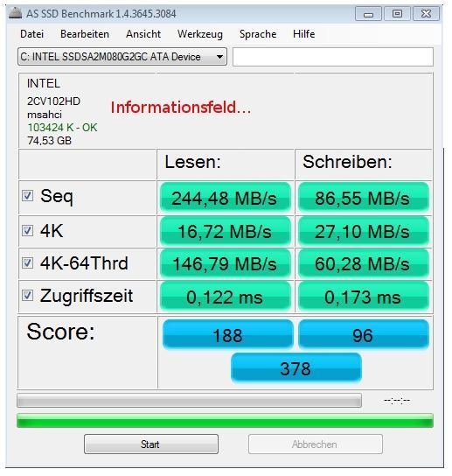Open the Werkzeug menu

[200, 34]
